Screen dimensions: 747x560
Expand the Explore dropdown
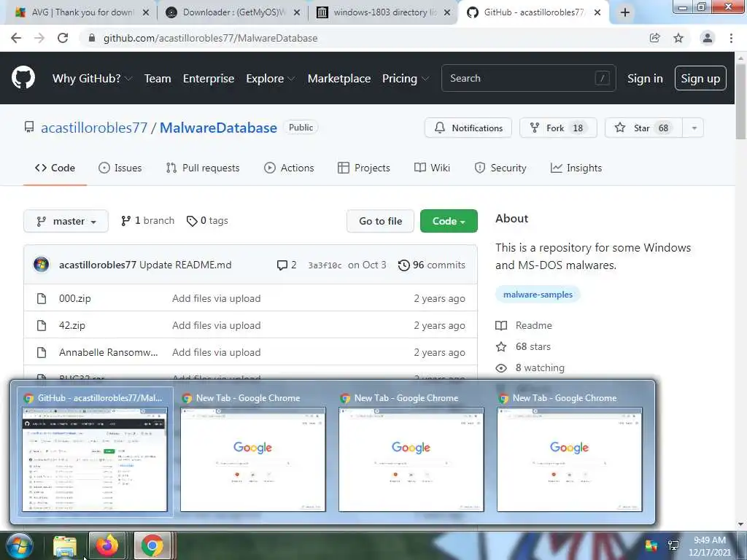click(x=270, y=78)
